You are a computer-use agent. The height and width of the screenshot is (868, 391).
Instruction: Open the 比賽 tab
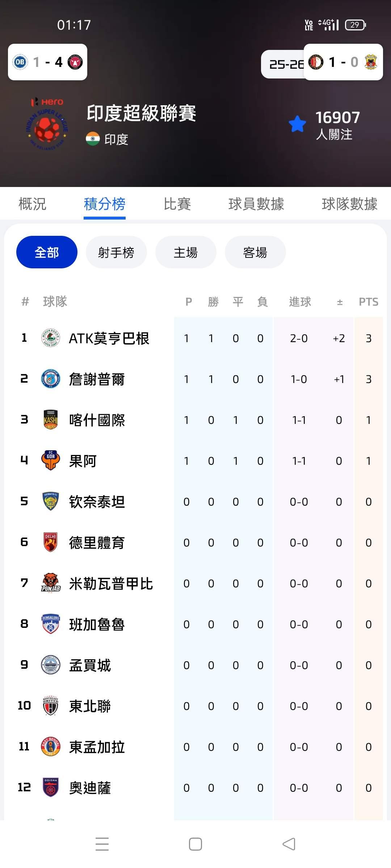[x=177, y=204]
